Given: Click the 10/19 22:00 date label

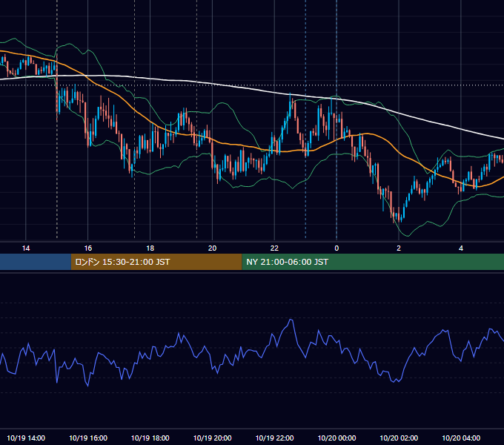Looking at the screenshot, I should 274,438.
